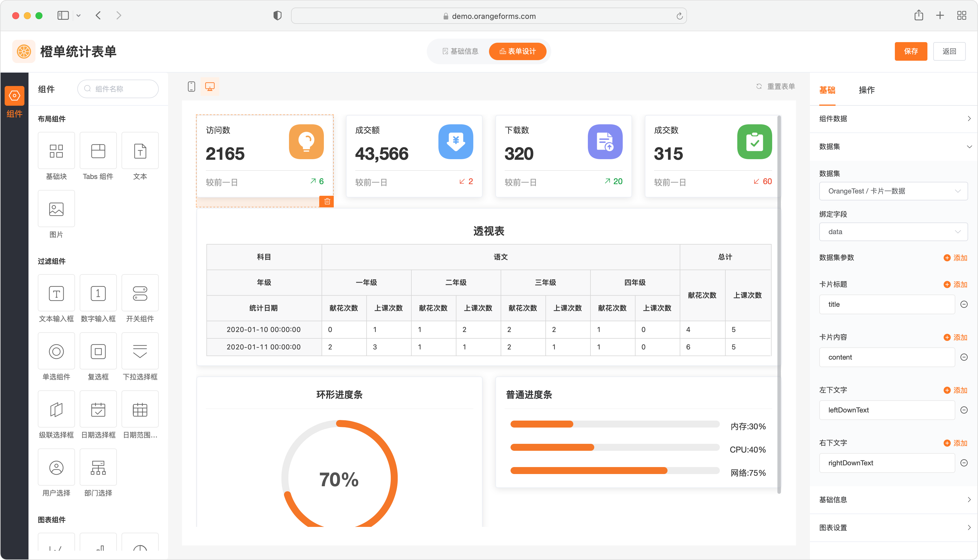Pick the 开关组件 switch component icon
This screenshot has height=560, width=978.
140,293
